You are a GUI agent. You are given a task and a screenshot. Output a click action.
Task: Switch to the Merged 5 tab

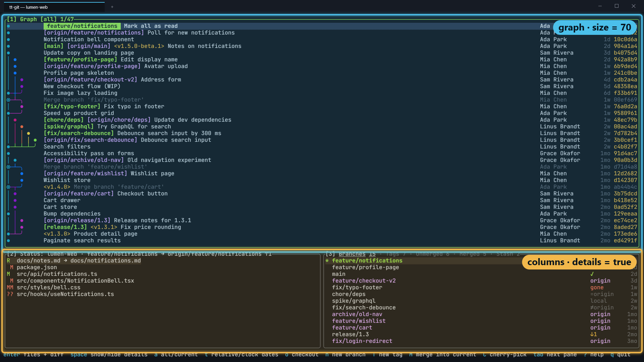(473, 254)
